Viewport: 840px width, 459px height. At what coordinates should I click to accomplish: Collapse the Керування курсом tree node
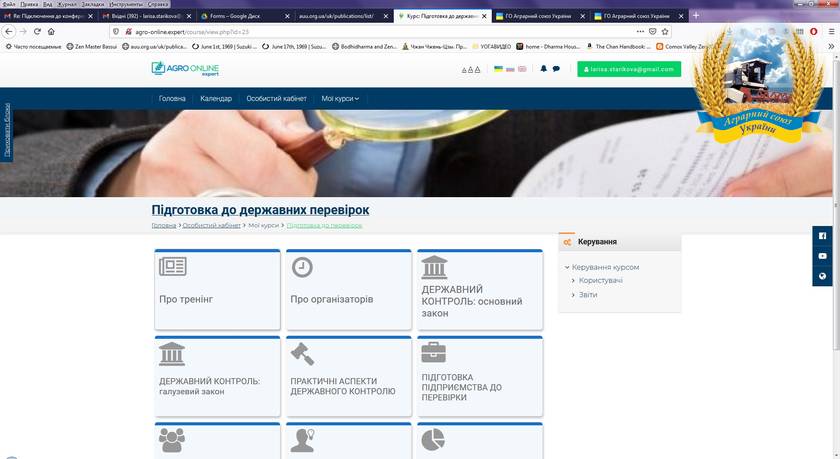tap(567, 267)
